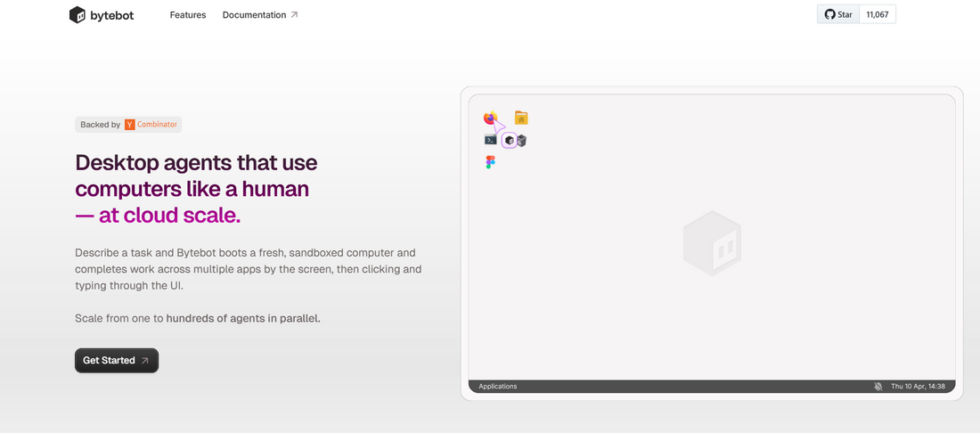Click the heading line "Desktop agents that use"

[x=196, y=163]
